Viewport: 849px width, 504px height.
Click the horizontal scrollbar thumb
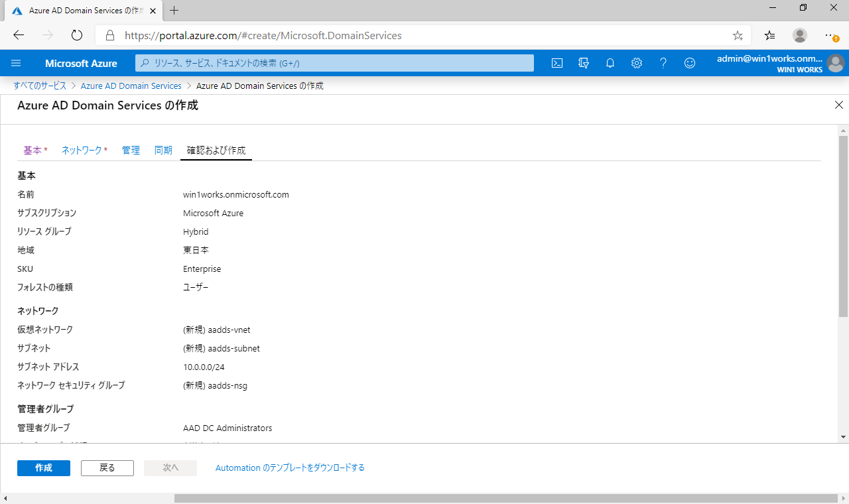(x=507, y=498)
